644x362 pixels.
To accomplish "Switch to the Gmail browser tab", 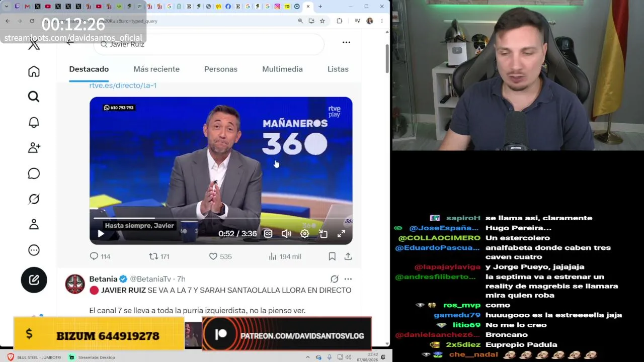I will coord(28,7).
